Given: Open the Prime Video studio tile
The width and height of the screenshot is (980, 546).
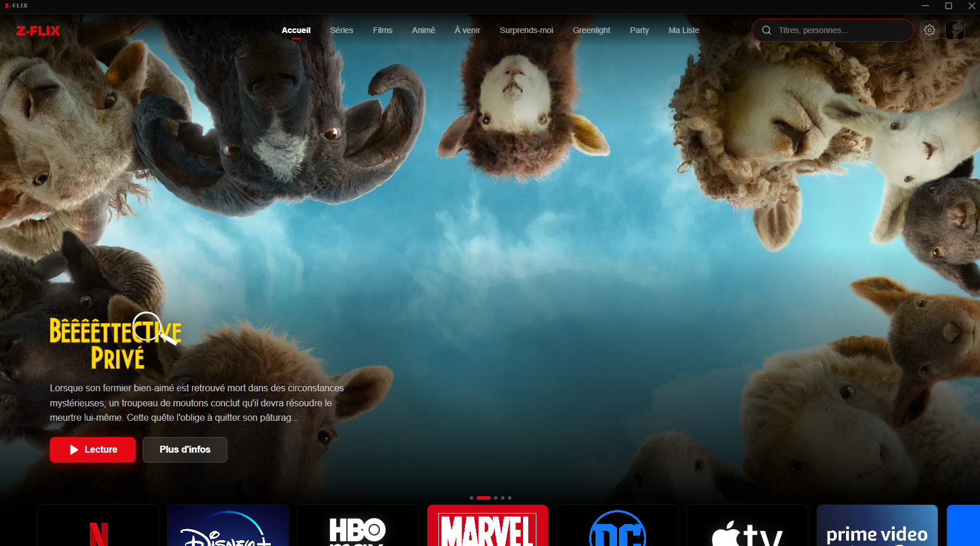Looking at the screenshot, I should (877, 525).
